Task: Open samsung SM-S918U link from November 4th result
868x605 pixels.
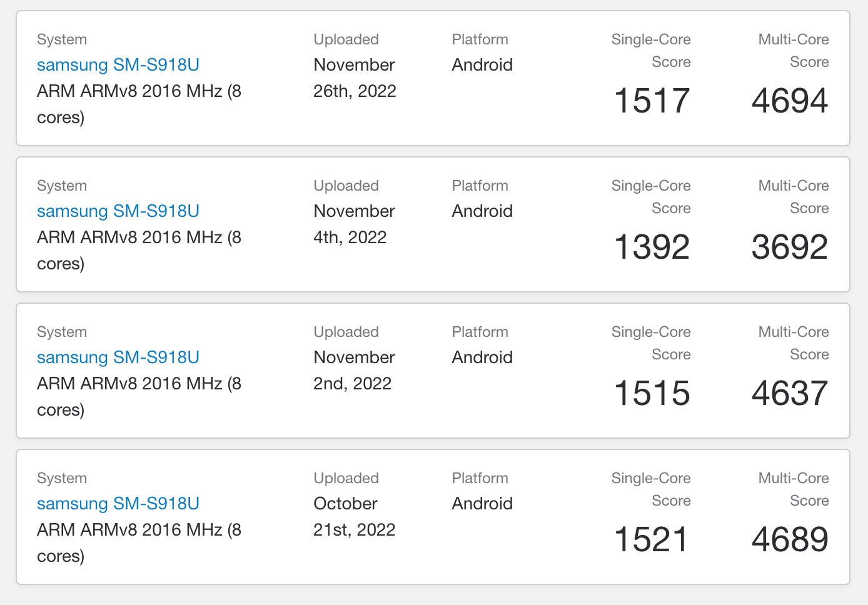Action: [118, 211]
